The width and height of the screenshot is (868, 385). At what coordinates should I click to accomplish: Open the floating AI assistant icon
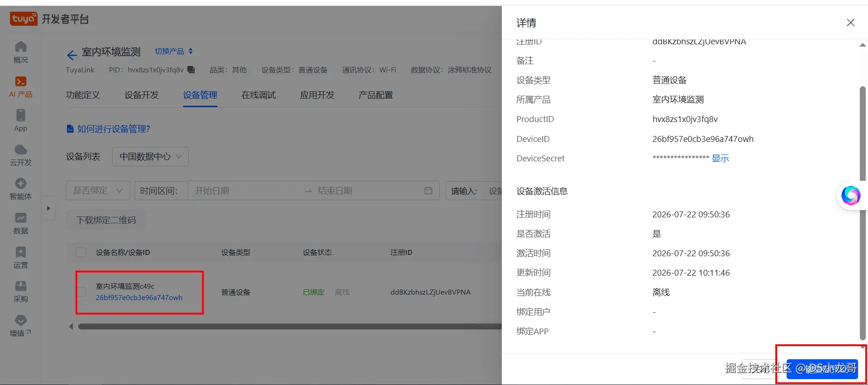click(850, 195)
